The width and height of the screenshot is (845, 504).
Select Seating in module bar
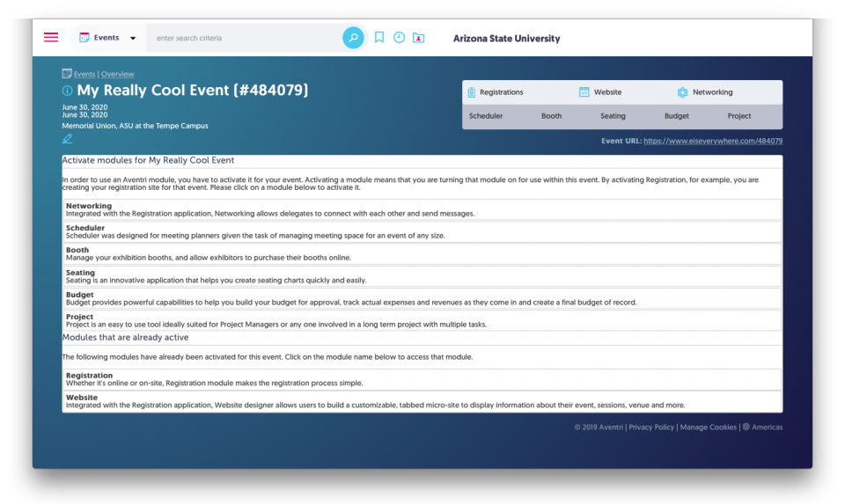(613, 116)
